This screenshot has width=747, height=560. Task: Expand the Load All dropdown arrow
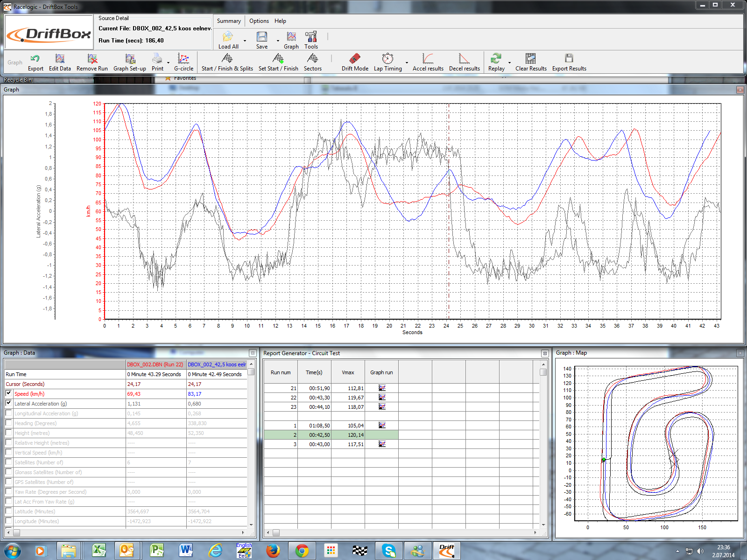coord(245,41)
